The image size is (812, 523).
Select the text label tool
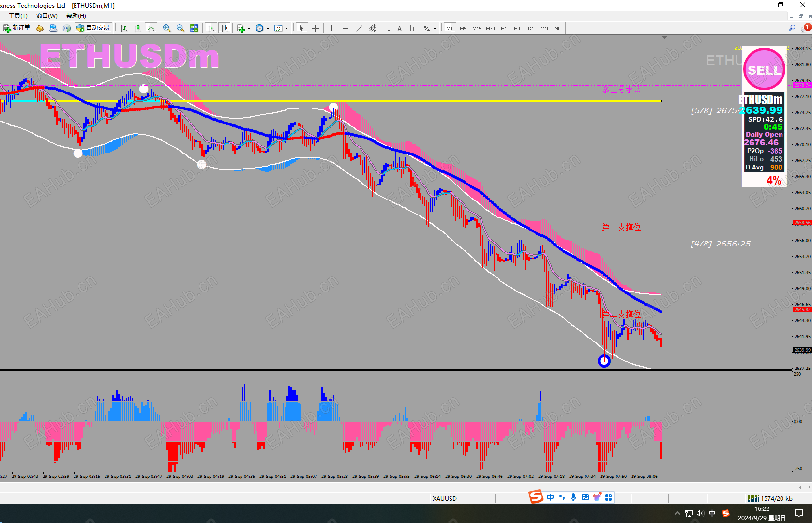[413, 28]
